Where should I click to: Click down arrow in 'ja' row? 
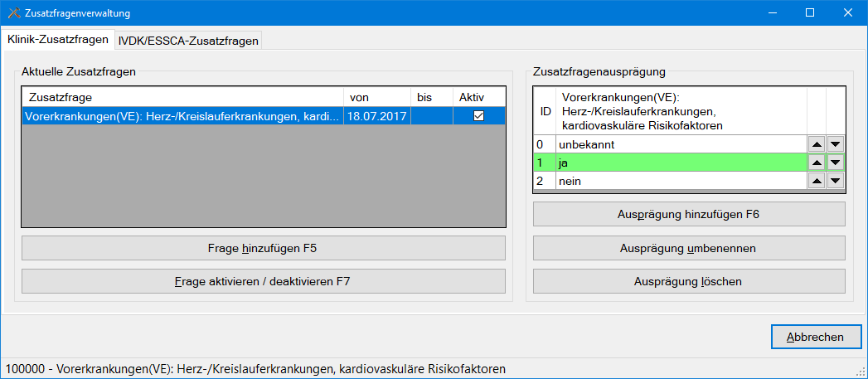click(834, 163)
